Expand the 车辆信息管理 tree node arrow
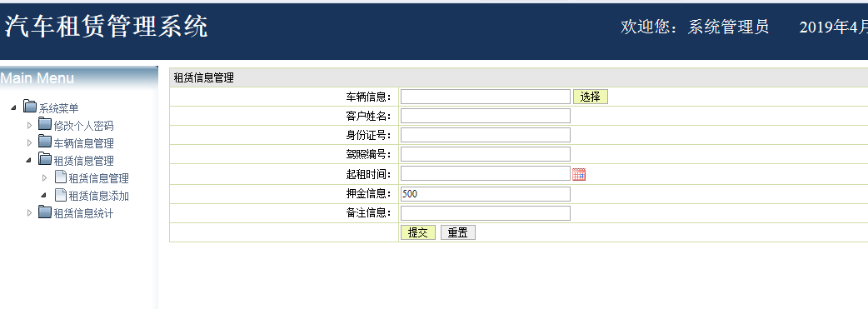 coord(30,143)
